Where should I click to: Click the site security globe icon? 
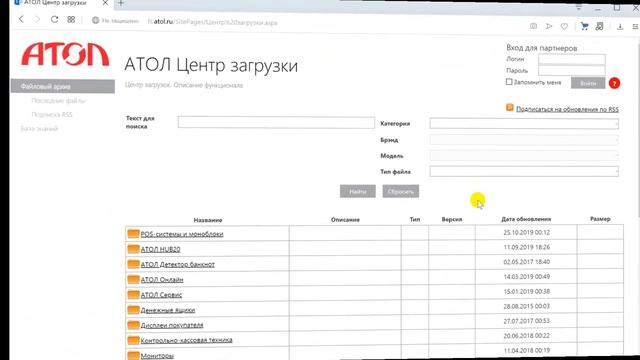pyautogui.click(x=96, y=20)
